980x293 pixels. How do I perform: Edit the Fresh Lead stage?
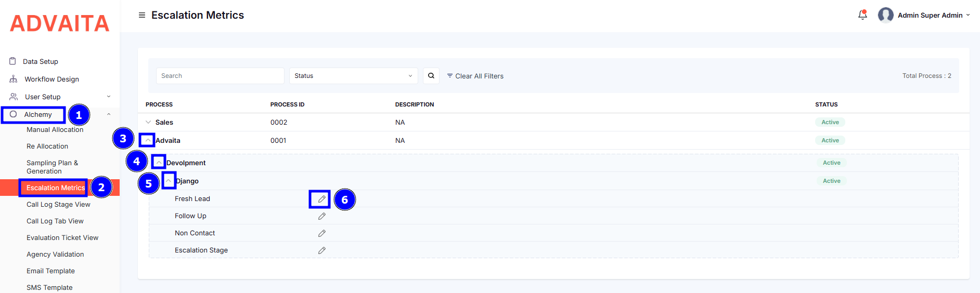[322, 199]
